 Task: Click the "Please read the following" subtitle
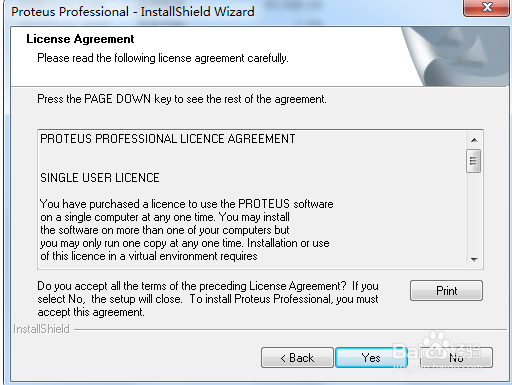click(x=163, y=58)
